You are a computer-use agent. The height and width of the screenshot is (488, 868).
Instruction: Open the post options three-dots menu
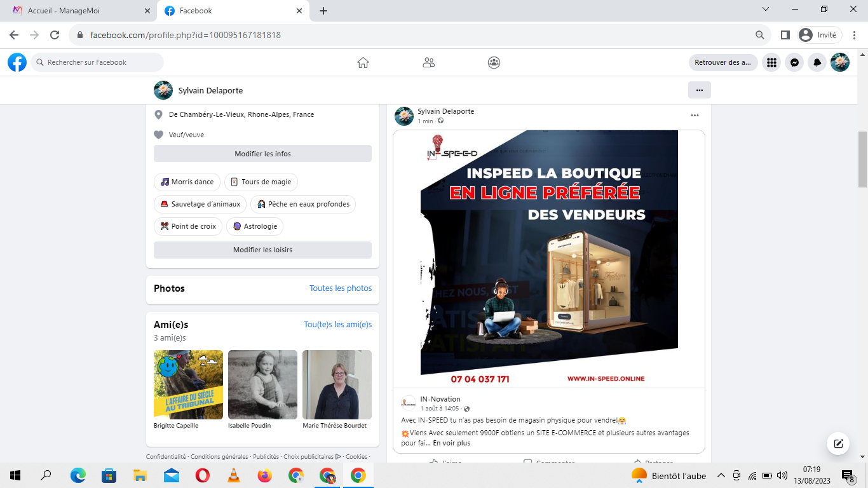pos(695,116)
